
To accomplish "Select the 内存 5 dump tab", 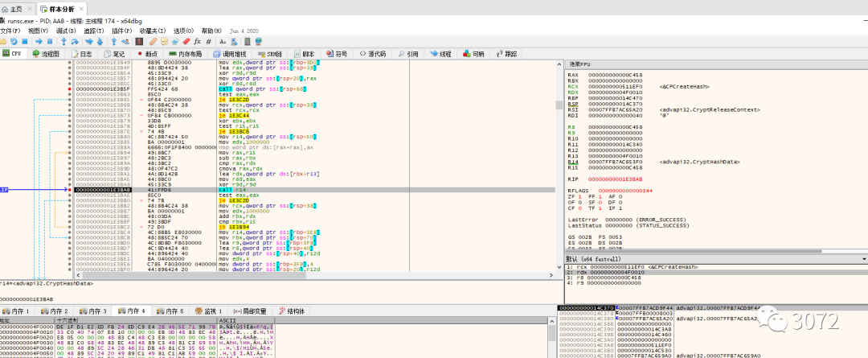I will (x=170, y=311).
